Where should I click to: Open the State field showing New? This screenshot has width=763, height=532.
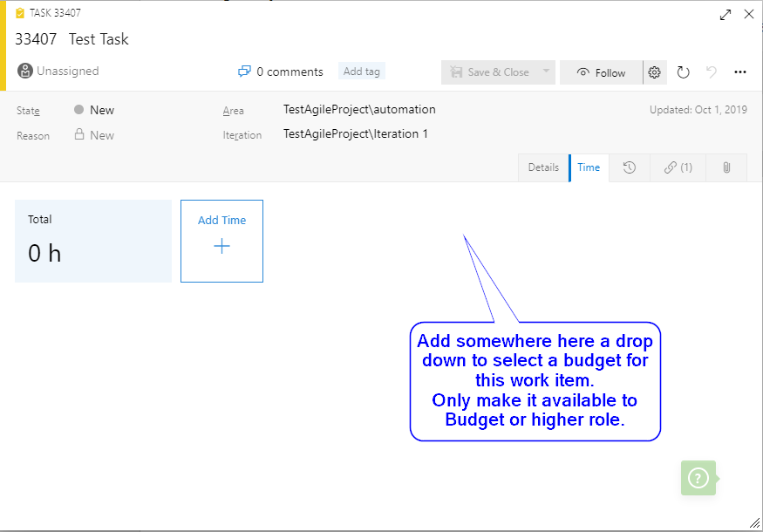(102, 110)
